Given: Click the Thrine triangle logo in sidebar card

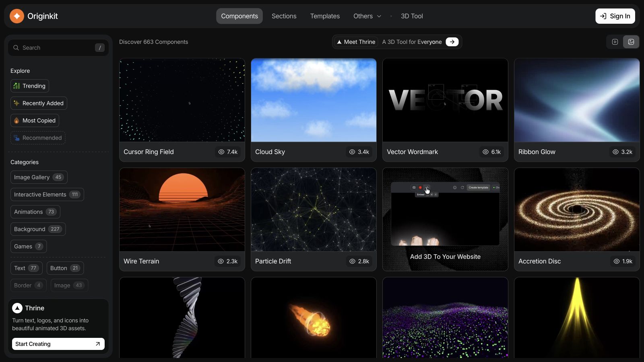Looking at the screenshot, I should point(17,308).
